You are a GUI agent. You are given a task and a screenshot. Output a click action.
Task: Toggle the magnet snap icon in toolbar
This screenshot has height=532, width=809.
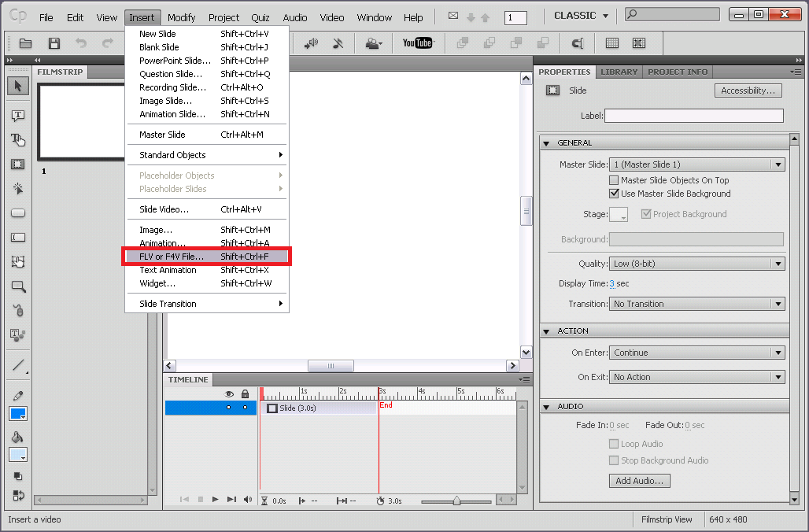click(x=578, y=43)
